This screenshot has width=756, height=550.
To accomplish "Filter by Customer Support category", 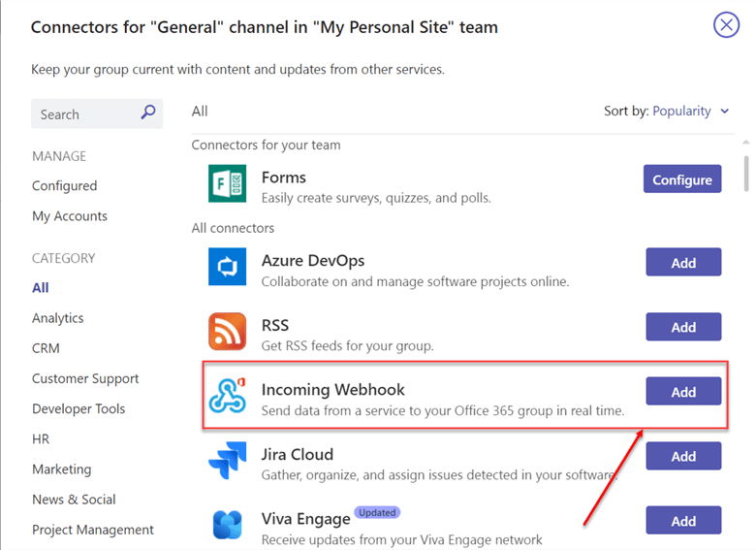I will [85, 378].
